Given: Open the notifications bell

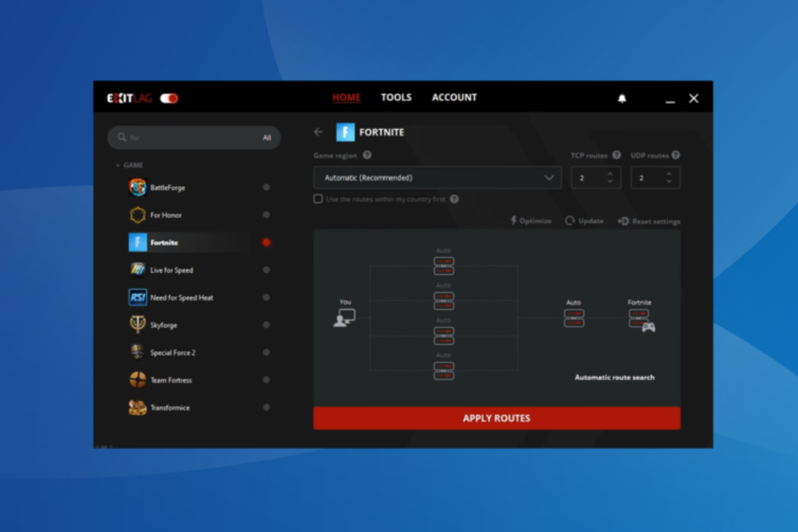Looking at the screenshot, I should click(622, 99).
